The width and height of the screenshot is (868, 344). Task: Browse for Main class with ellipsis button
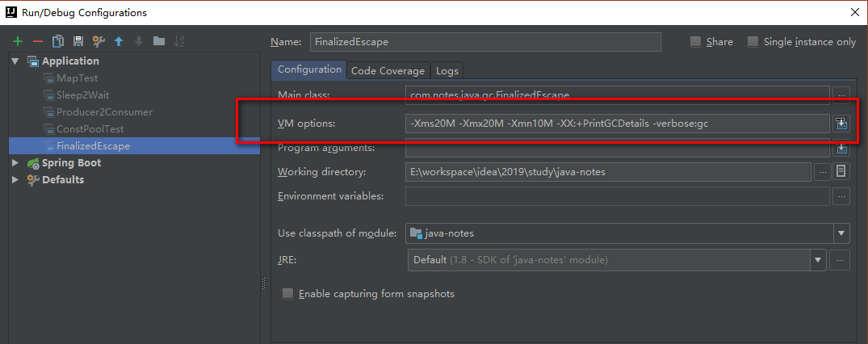coord(841,95)
